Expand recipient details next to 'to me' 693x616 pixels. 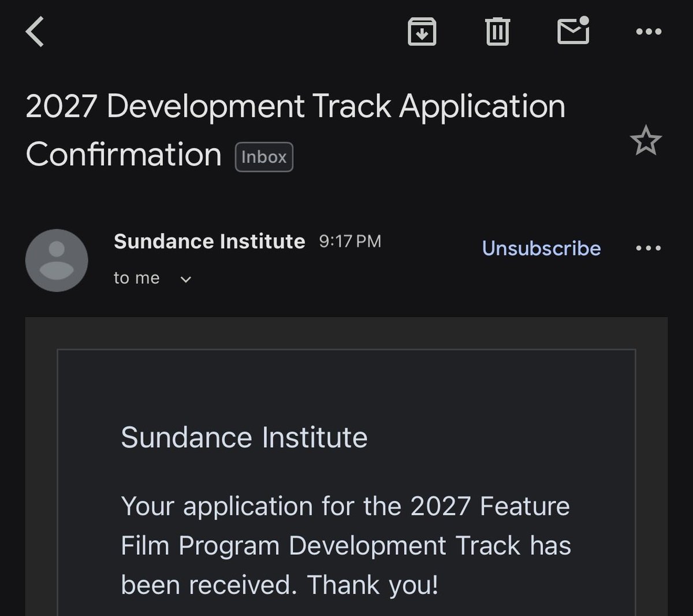(x=185, y=280)
